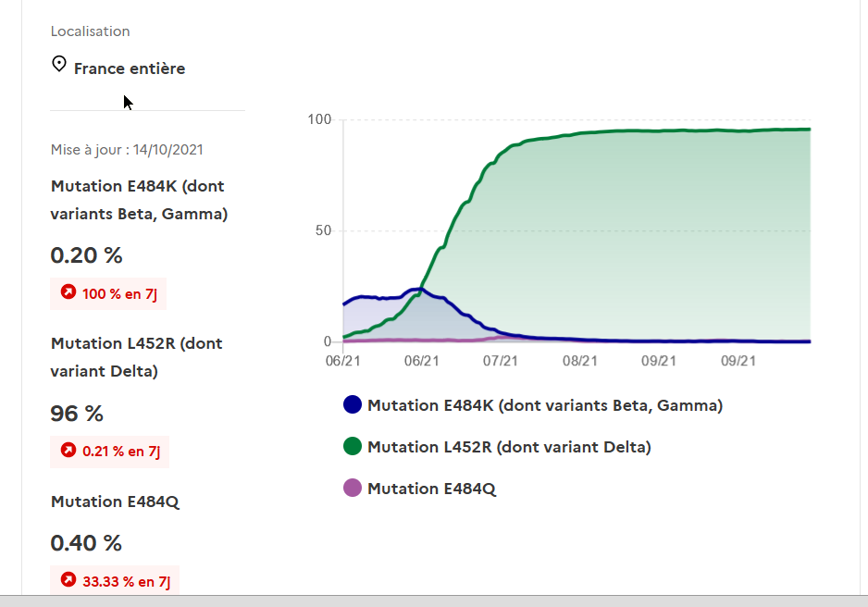Image resolution: width=868 pixels, height=607 pixels.
Task: Click the 33.33 % en 7j trend badge
Action: pos(115,581)
